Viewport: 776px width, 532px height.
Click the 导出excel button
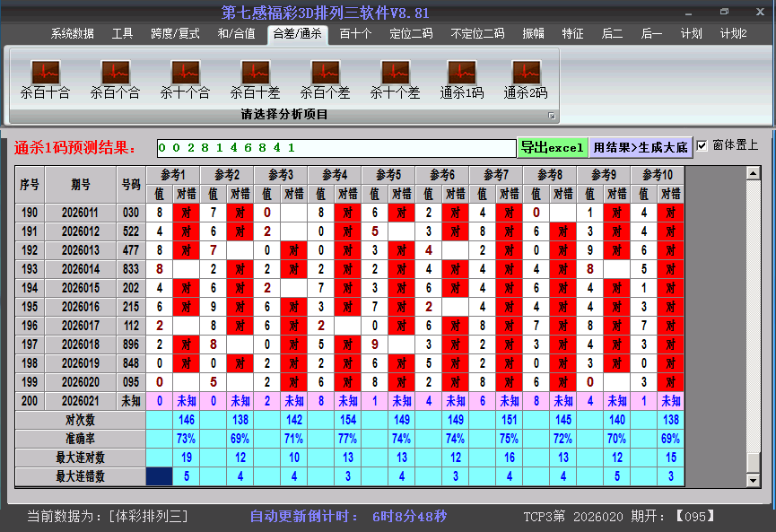[552, 147]
